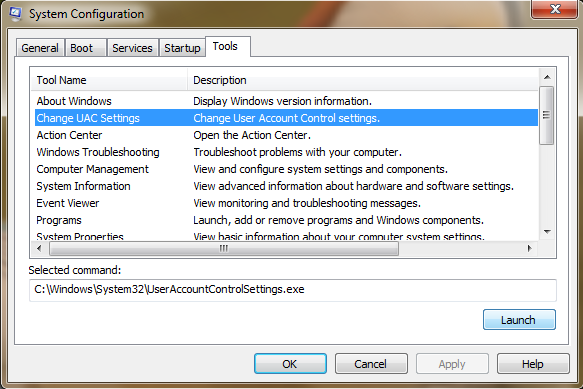Click "Launch, add or remove programs" description
This screenshot has width=583, height=389.
(338, 220)
